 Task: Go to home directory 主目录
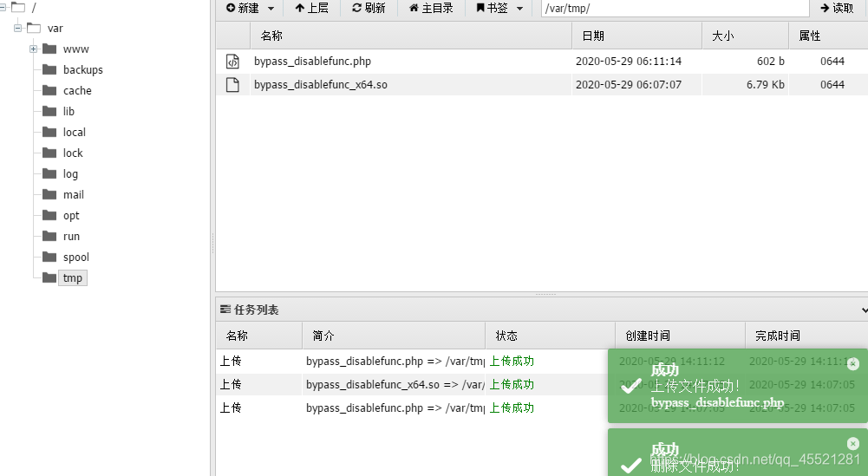click(431, 9)
